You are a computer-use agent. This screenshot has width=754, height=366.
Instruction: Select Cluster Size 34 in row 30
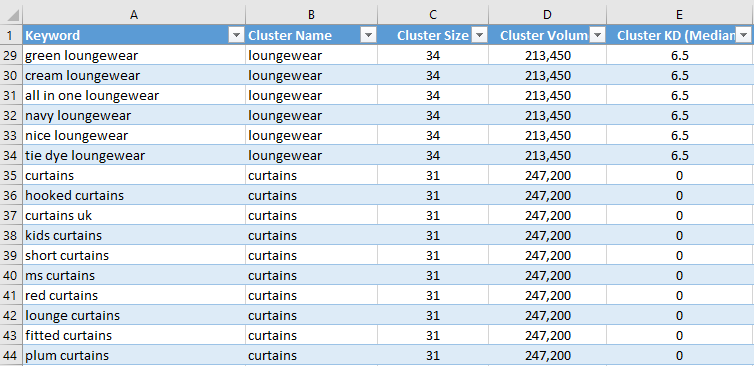[x=433, y=76]
